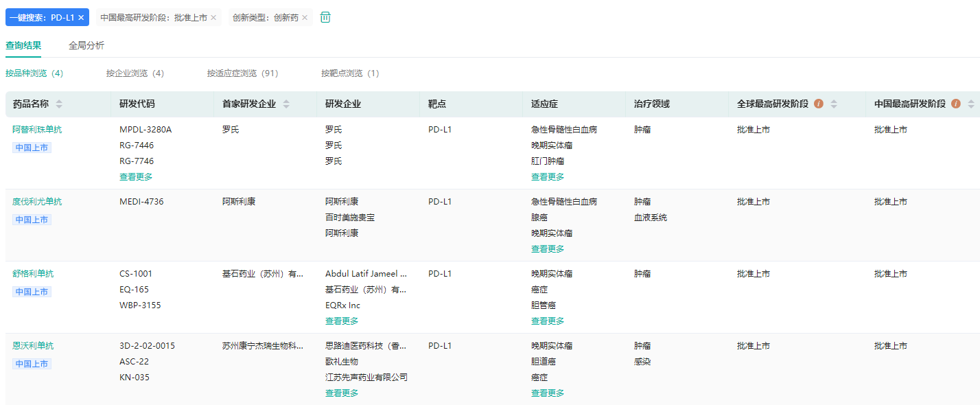The width and height of the screenshot is (980, 405).
Task: Remove the 创新类型 创新药 filter tag
Action: click(x=305, y=17)
